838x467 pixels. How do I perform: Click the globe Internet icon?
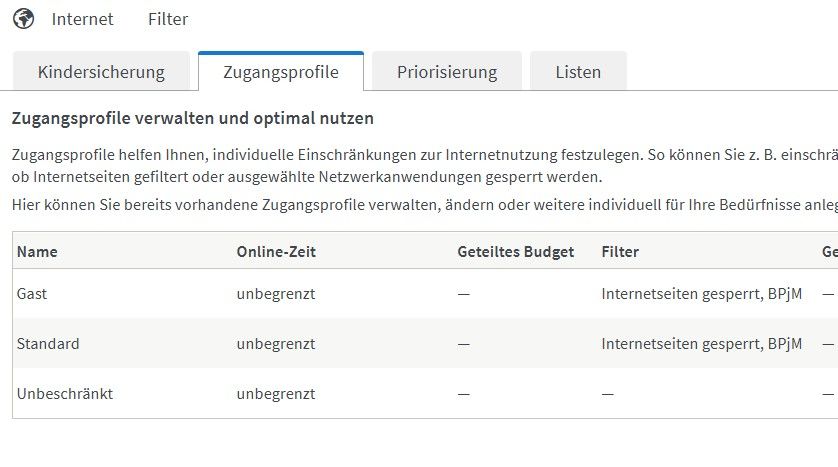(23, 19)
